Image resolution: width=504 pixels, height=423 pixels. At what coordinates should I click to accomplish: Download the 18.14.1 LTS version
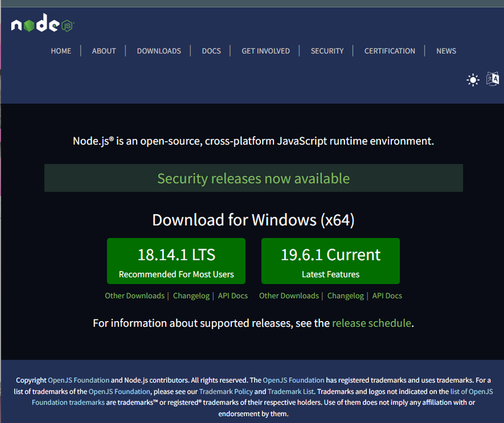[x=176, y=261]
